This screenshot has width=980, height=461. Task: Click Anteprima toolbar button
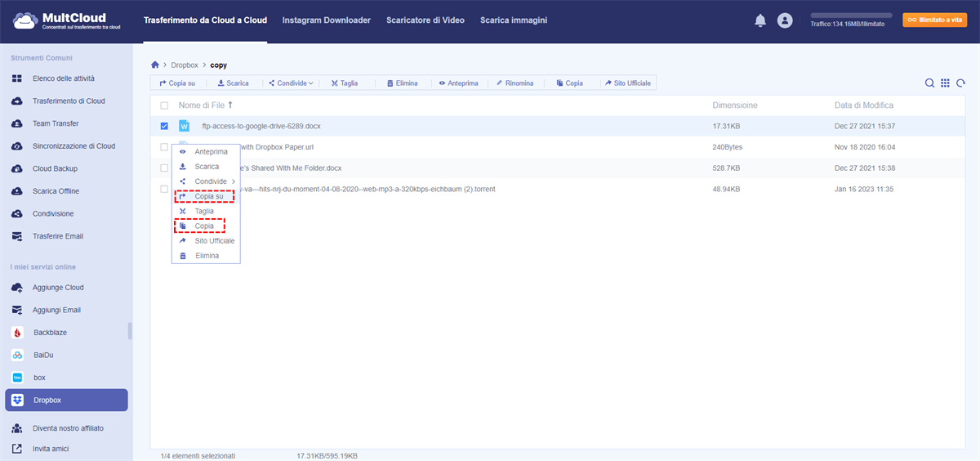[x=457, y=83]
